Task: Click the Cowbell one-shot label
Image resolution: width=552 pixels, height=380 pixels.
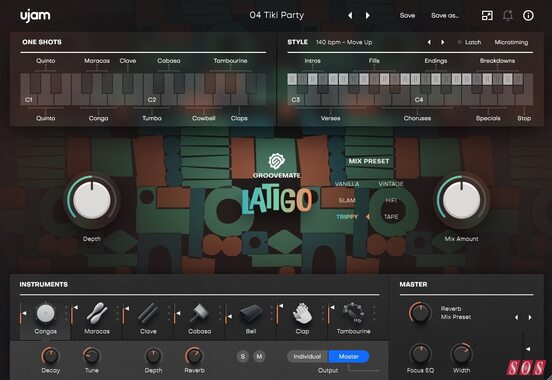Action: (203, 118)
